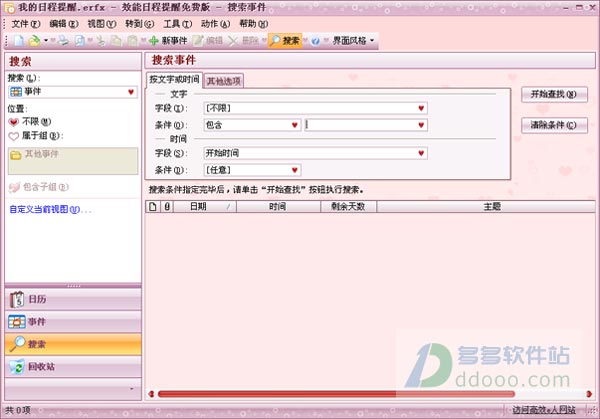
Task: Open the 日历 navigation pane
Action: tap(73, 299)
